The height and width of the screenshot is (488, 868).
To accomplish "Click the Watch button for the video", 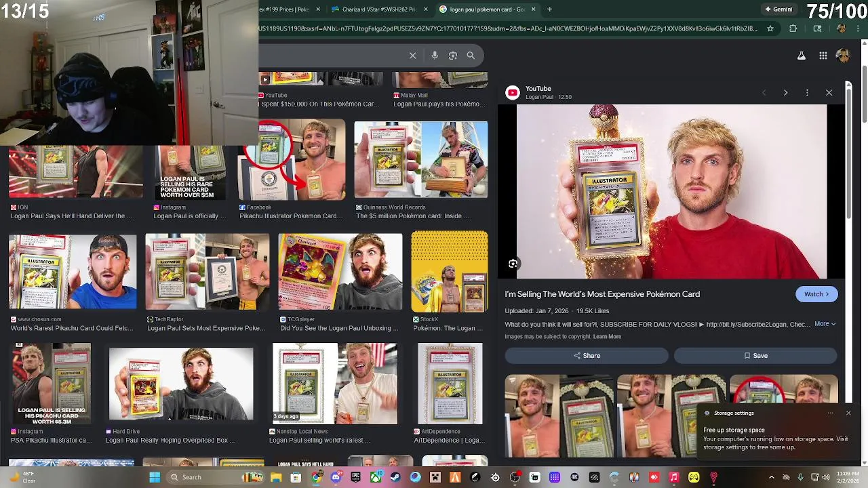I will tap(816, 294).
